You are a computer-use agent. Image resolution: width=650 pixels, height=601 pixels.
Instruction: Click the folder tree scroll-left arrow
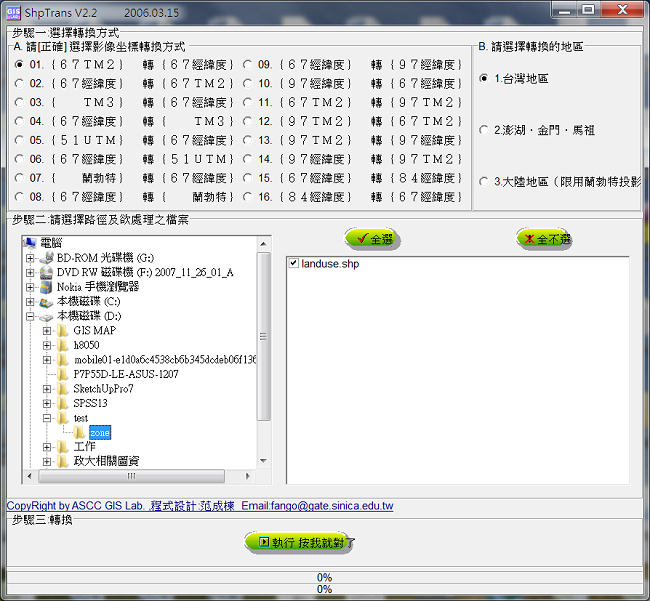tap(30, 476)
